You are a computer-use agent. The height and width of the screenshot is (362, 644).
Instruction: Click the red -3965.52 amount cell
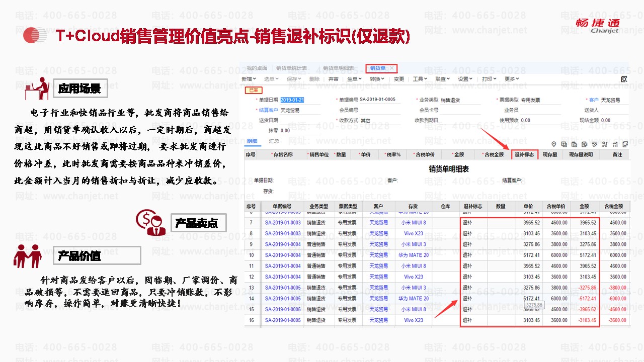(x=587, y=310)
